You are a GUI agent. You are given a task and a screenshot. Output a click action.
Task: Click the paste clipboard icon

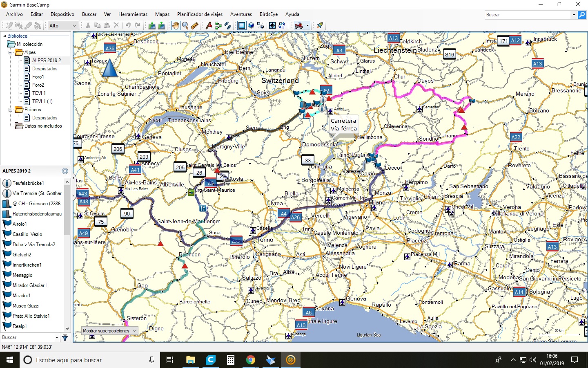coord(107,25)
